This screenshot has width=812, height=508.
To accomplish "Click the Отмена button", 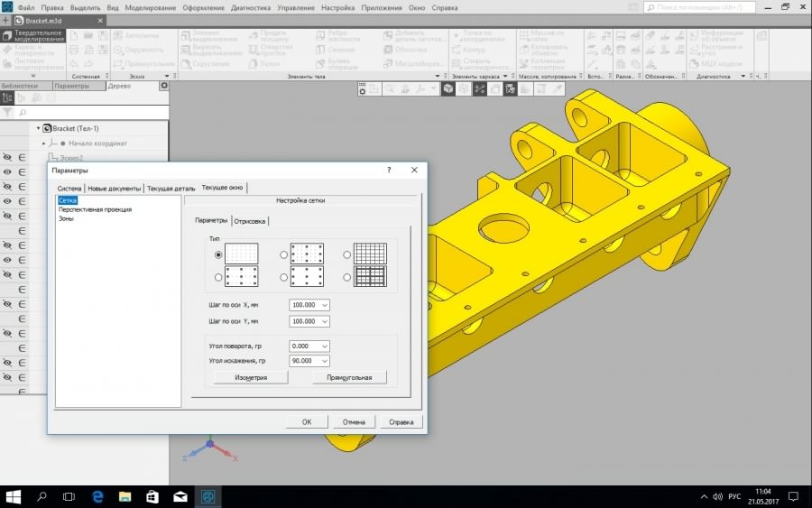I will (354, 421).
